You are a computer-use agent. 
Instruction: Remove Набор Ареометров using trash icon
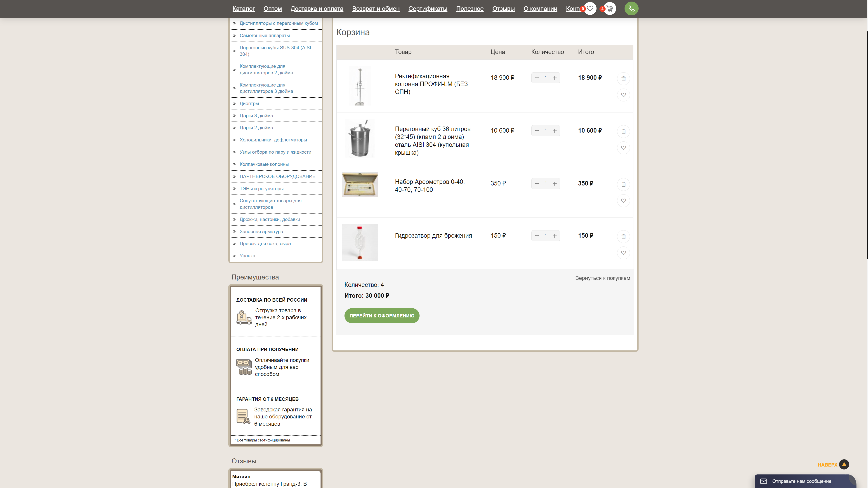(623, 184)
